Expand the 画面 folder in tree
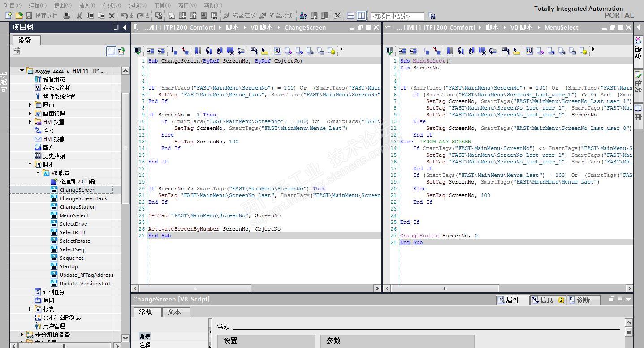 click(30, 105)
